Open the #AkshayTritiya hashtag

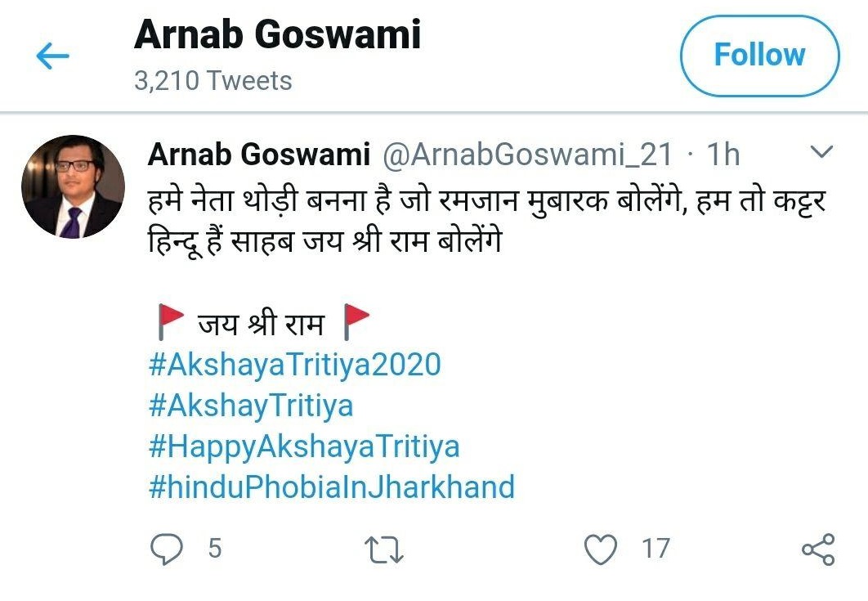click(251, 406)
